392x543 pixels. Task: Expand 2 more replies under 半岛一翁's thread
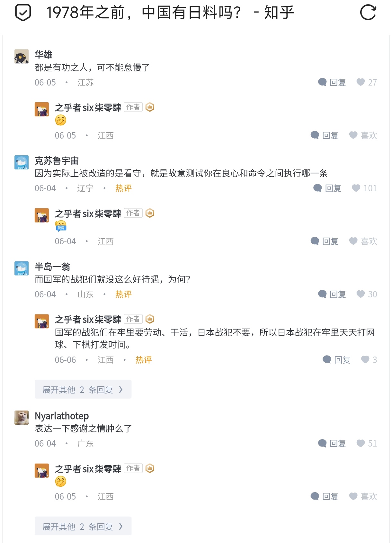[x=83, y=389]
